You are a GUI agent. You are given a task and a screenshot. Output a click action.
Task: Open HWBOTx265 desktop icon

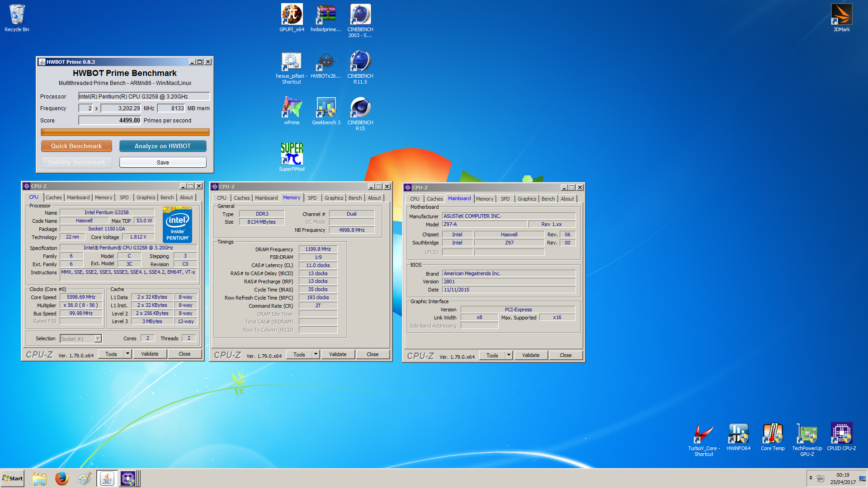326,65
